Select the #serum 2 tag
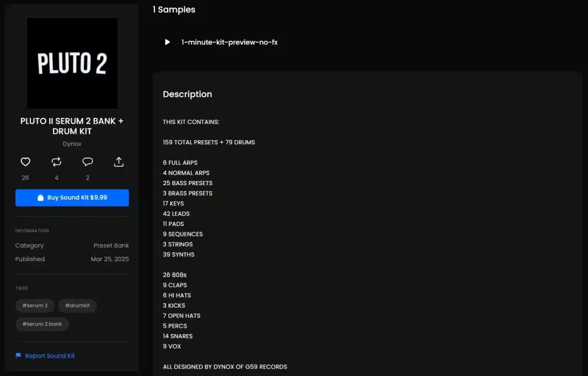Screen dimensions: 588x376 point(35,306)
